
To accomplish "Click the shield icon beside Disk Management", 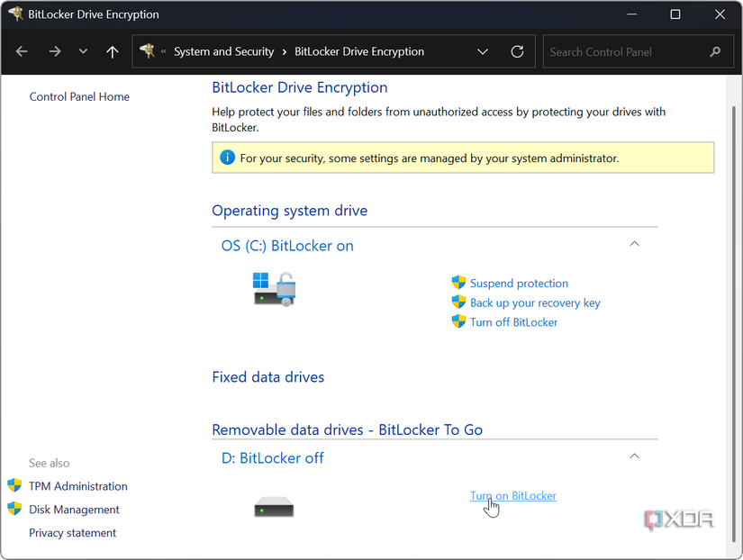I will point(14,509).
